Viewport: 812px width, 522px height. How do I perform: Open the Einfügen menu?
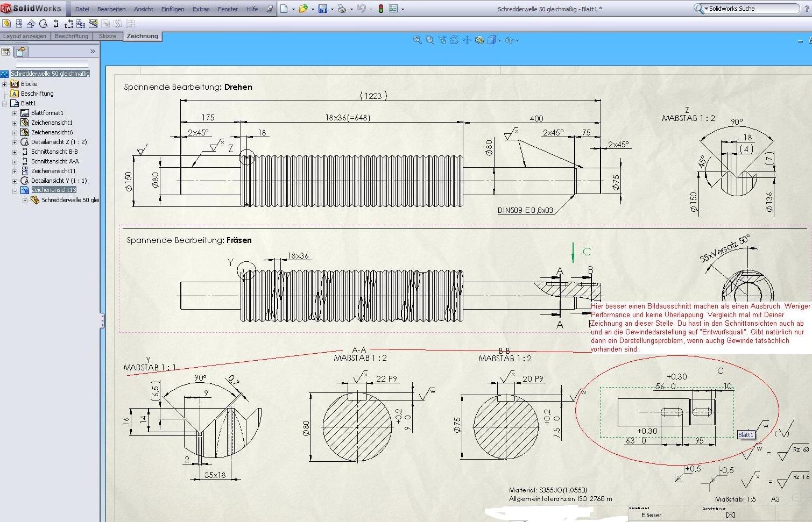[x=172, y=9]
